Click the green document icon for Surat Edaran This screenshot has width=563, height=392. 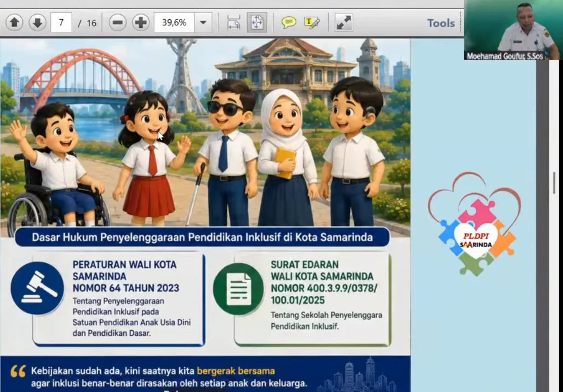(238, 289)
